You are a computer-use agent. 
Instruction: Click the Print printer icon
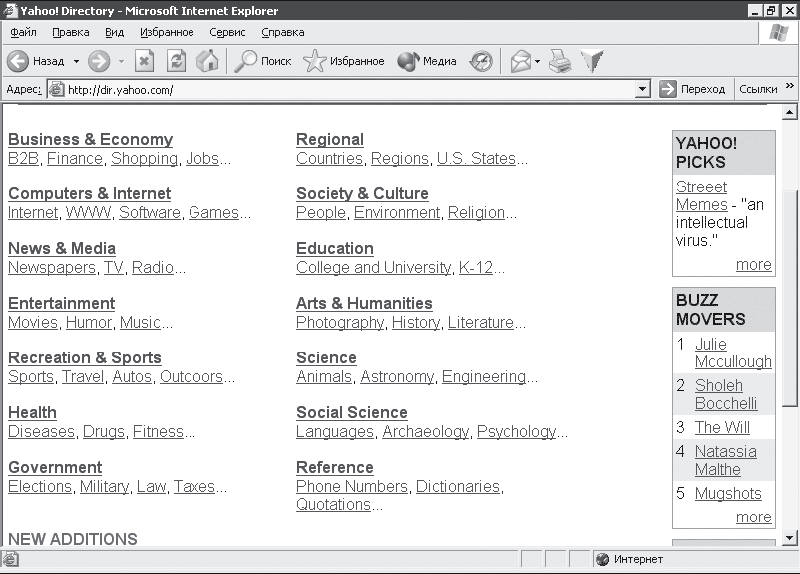pyautogui.click(x=560, y=61)
